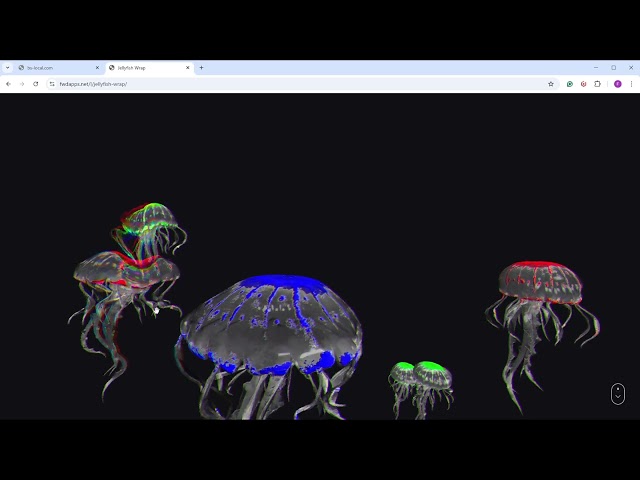Go forward to next page
Image resolution: width=640 pixels, height=480 pixels.
pyautogui.click(x=22, y=84)
